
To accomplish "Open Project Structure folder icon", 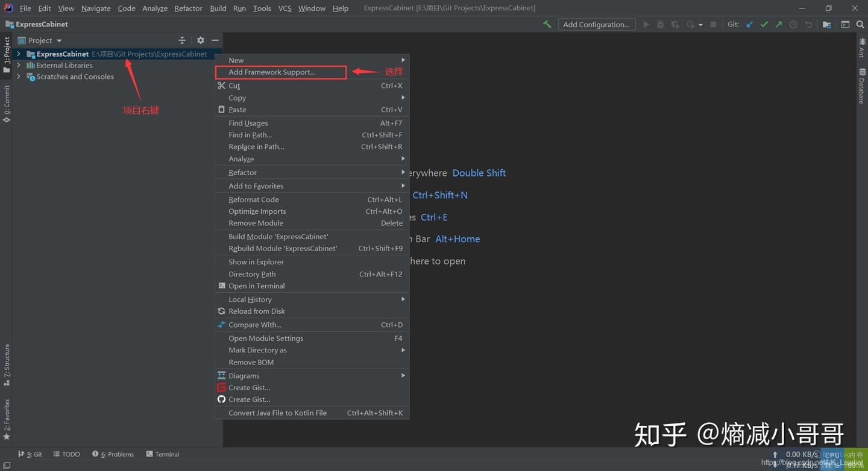I will click(x=827, y=25).
